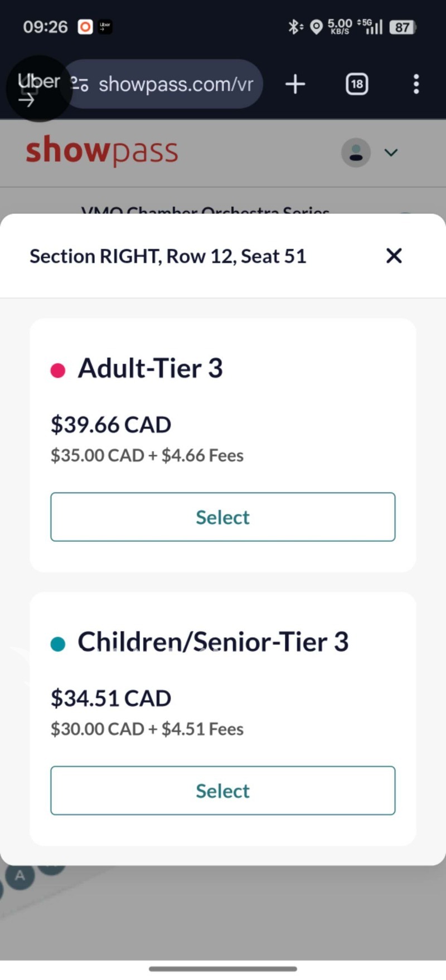
Task: Click the showpass logo
Action: point(102,151)
